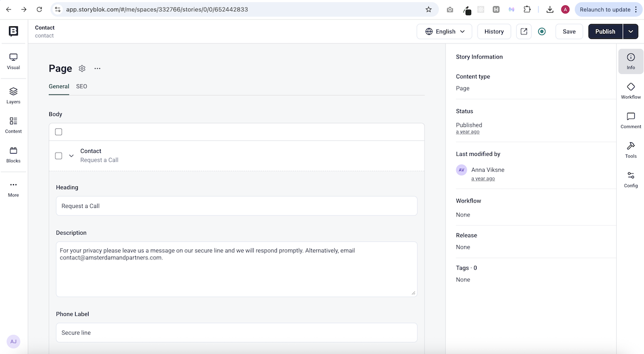Open the Comment panel

point(630,119)
